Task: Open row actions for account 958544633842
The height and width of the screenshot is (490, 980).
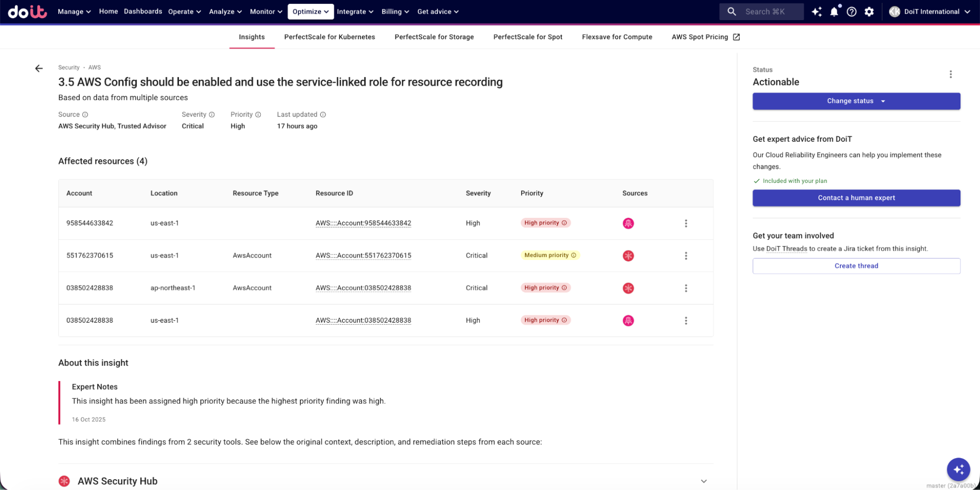Action: (686, 224)
